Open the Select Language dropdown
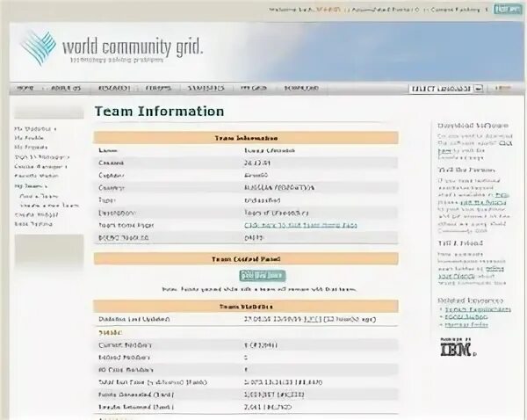This screenshot has height=420, width=527. click(x=445, y=89)
